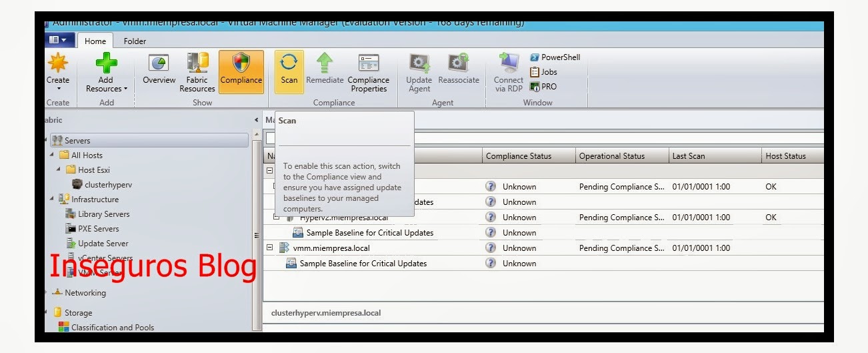
Task: Toggle the PRO window option
Action: pos(543,87)
